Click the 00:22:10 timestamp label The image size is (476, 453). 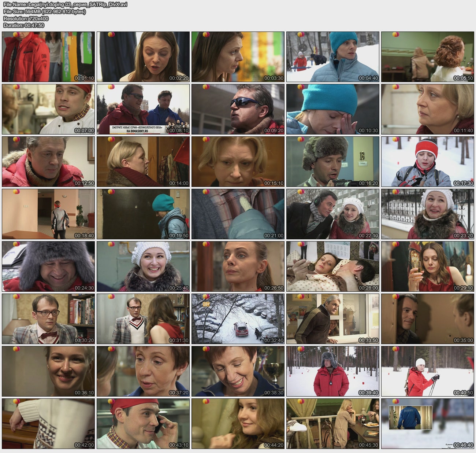(368, 236)
